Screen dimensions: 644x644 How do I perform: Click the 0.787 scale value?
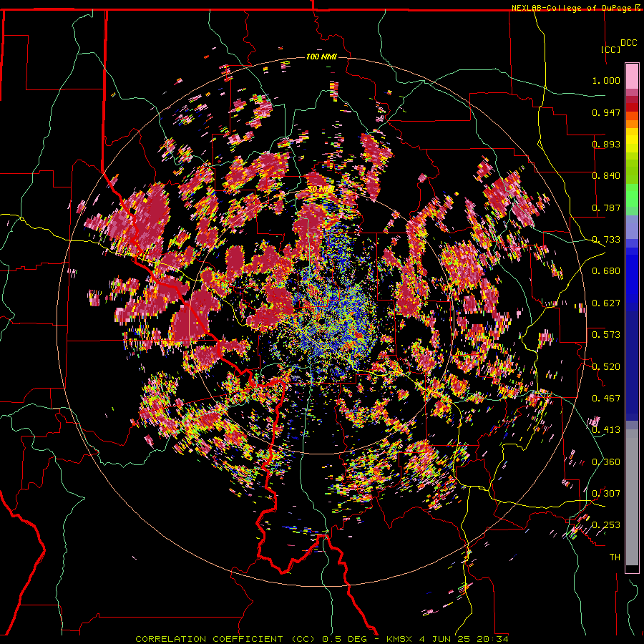pyautogui.click(x=606, y=208)
